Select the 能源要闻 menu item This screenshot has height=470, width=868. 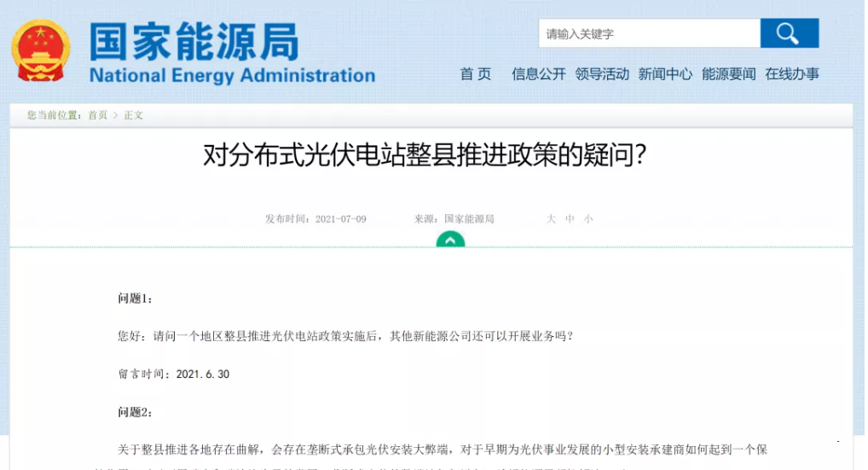729,74
